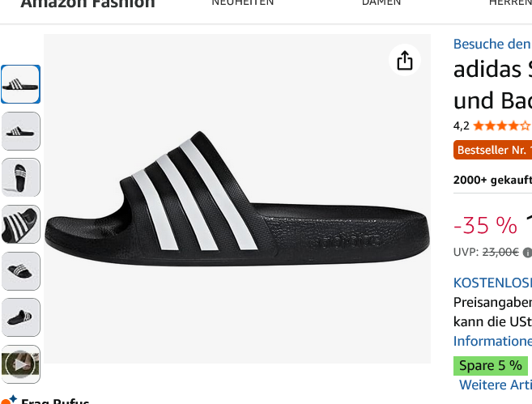Screen dimensions: 532x404
Task: Go to the HERREN tab
Action: click(510, 3)
